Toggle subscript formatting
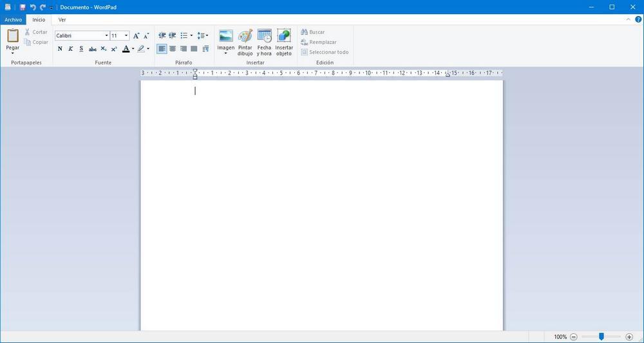Image resolution: width=644 pixels, height=343 pixels. [x=104, y=49]
